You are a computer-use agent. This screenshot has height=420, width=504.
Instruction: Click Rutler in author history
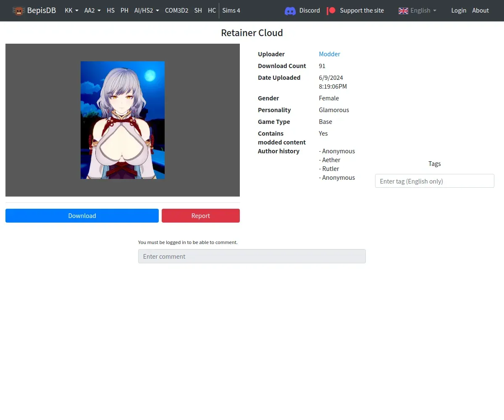(x=331, y=169)
